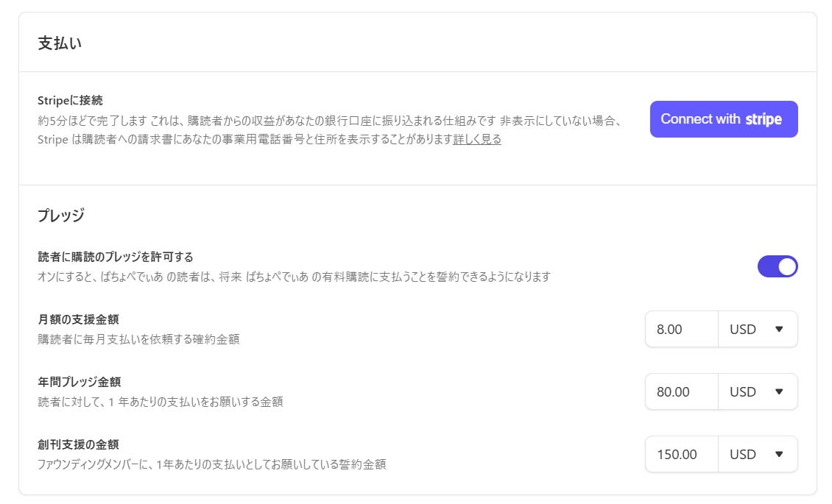Select the プレッジ section heading

pyautogui.click(x=60, y=215)
